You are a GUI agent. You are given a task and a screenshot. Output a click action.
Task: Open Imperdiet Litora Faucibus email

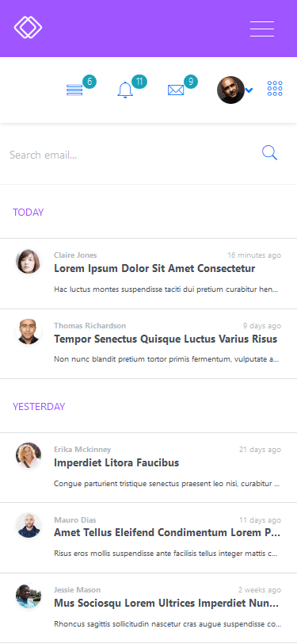pyautogui.click(x=149, y=467)
